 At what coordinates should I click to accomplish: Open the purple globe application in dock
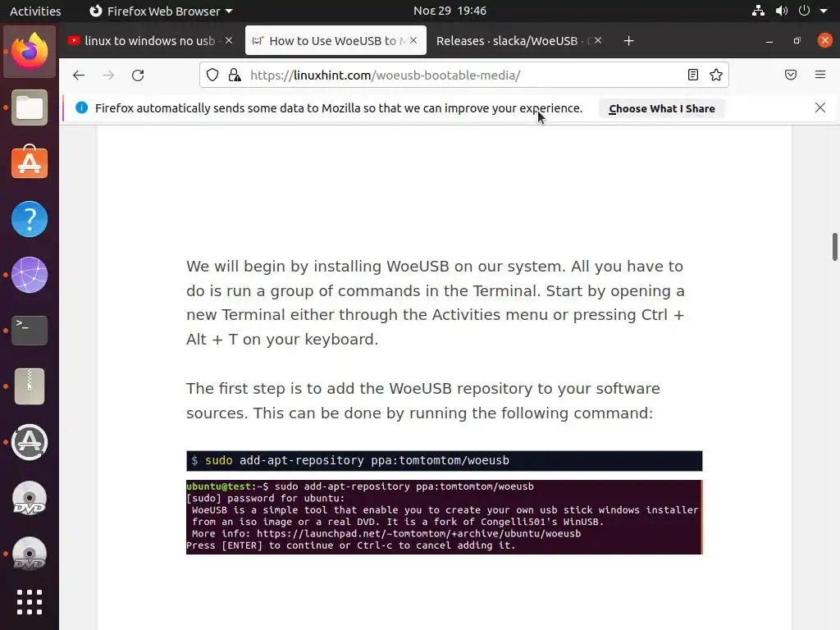coord(30,275)
